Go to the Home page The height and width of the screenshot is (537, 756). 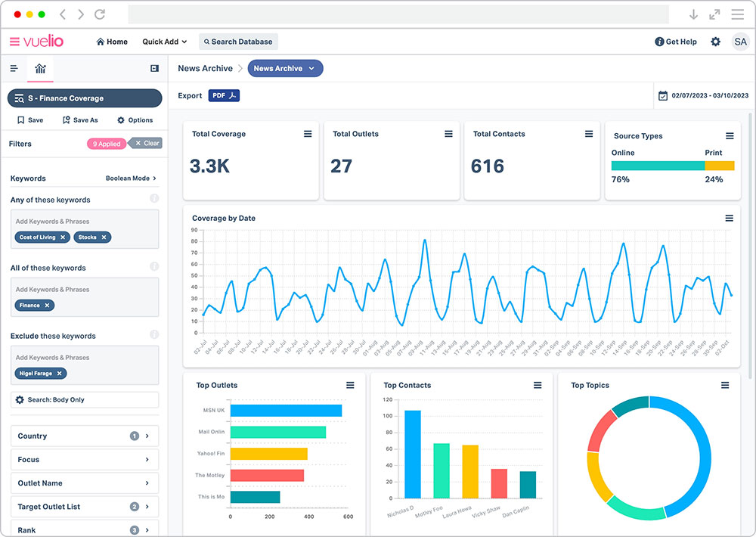tap(112, 42)
